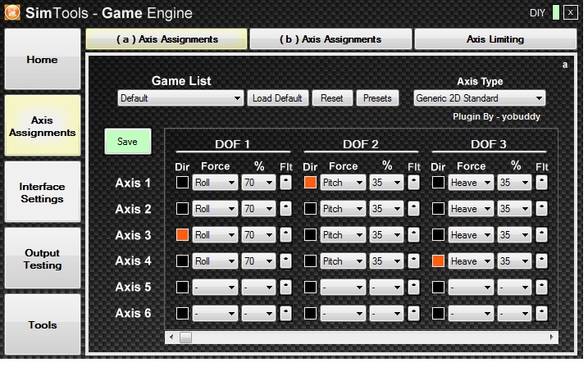
Task: Open Axis 1 DOF 2 Pitch force dropdown
Action: [x=343, y=183]
